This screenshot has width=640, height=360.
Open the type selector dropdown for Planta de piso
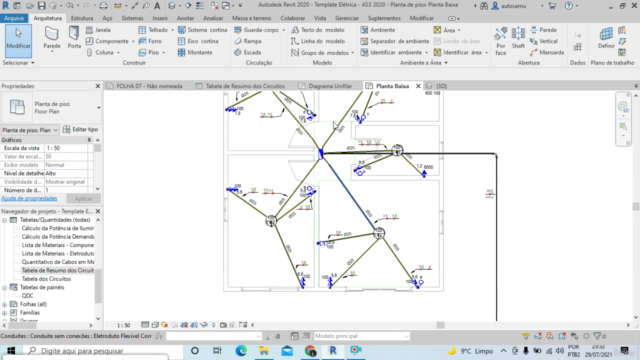98,108
